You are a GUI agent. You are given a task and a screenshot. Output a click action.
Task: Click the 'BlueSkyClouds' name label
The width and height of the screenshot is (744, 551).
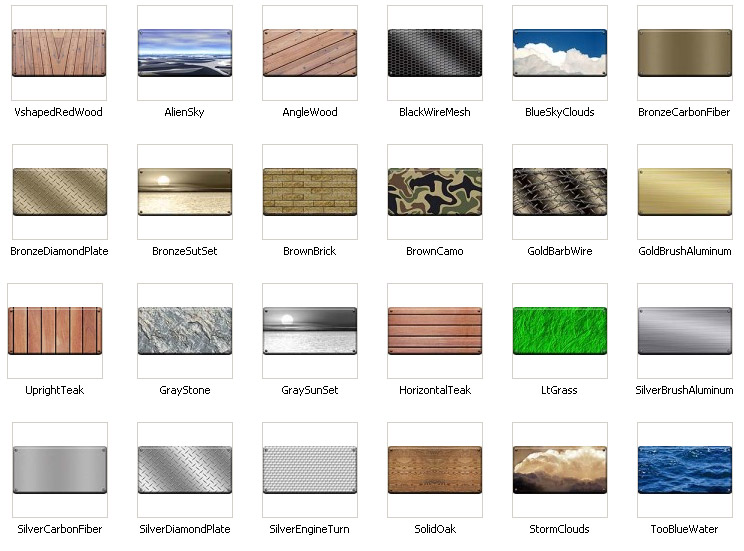click(559, 112)
